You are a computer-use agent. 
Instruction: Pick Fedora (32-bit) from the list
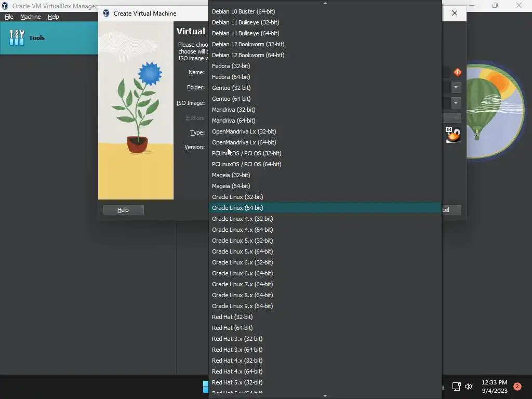[x=325, y=66]
